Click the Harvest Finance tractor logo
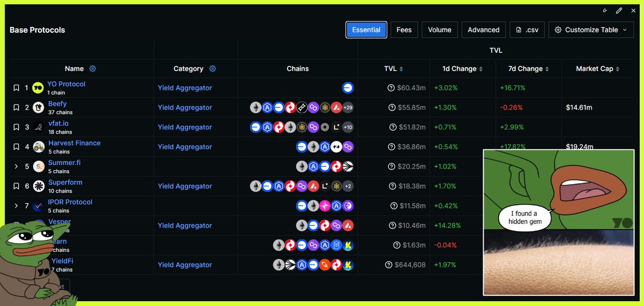Viewport: 644px width, 306px height. click(39, 147)
